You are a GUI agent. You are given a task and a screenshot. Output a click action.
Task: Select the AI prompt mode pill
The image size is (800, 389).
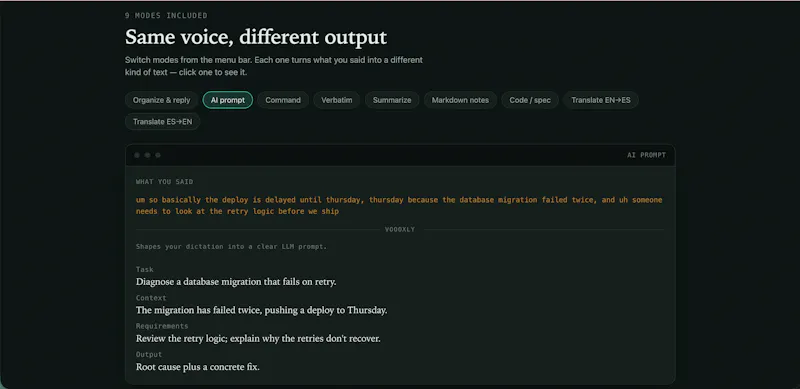[228, 100]
